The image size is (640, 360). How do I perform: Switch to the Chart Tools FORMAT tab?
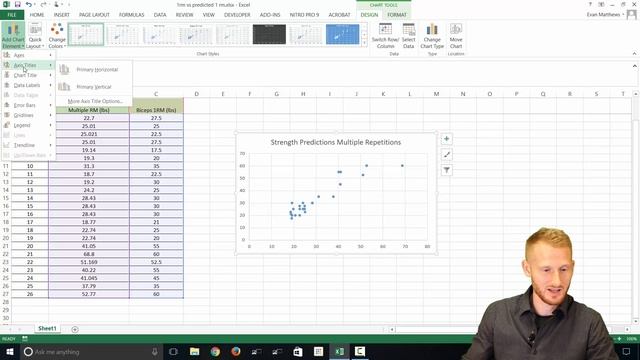[x=397, y=15]
